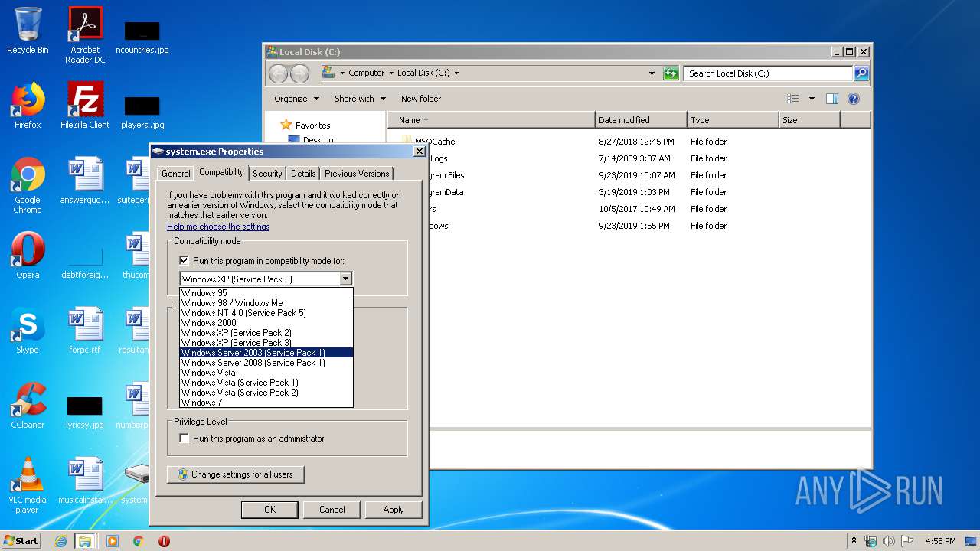Open the VLC media player shortcut

pyautogui.click(x=28, y=485)
